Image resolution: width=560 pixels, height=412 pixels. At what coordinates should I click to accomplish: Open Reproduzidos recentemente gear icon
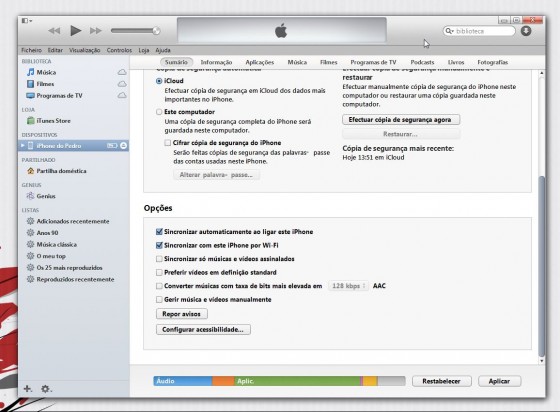pyautogui.click(x=31, y=279)
